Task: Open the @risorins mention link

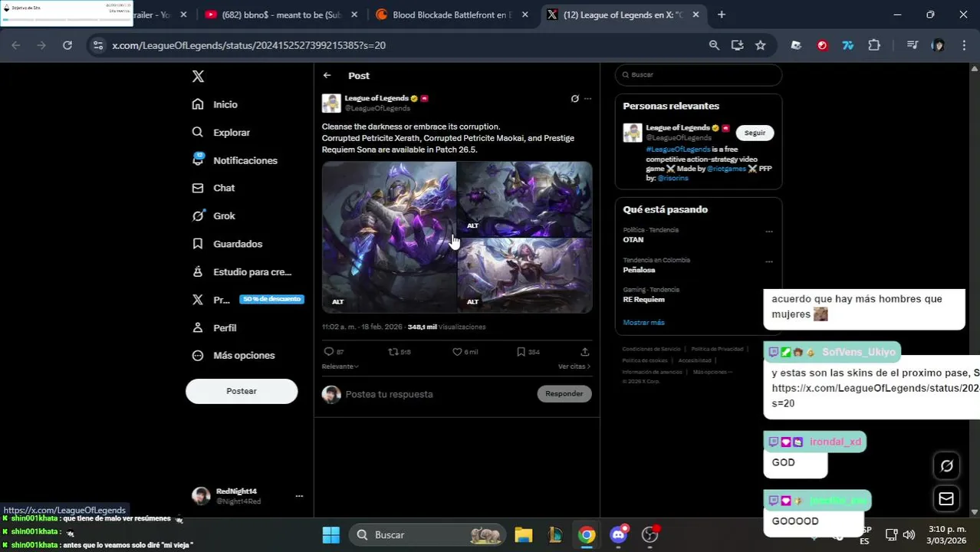Action: click(x=673, y=178)
